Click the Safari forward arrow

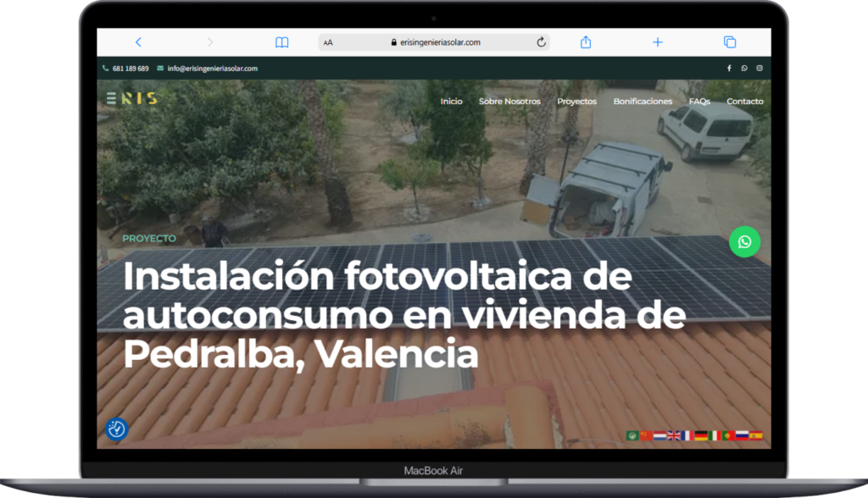(x=210, y=42)
